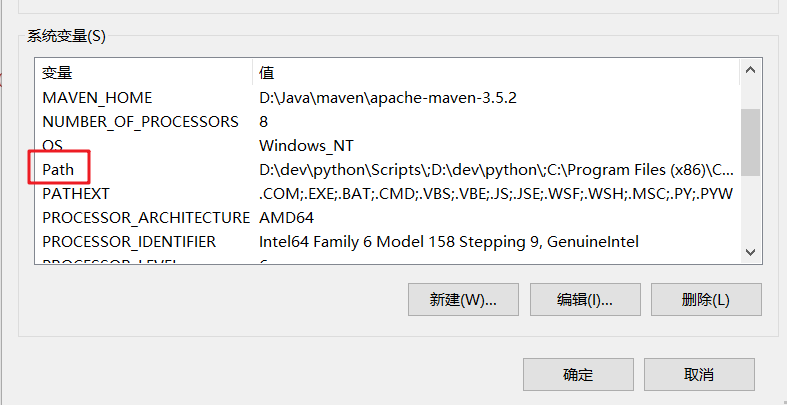787x405 pixels.
Task: Select the PROCESSOR_IDENTIFIER variable
Action: click(129, 242)
